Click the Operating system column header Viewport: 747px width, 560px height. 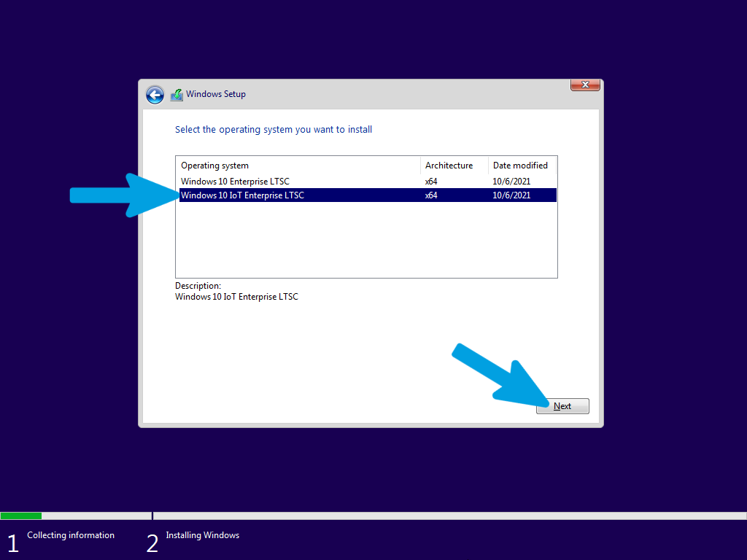[298, 166]
